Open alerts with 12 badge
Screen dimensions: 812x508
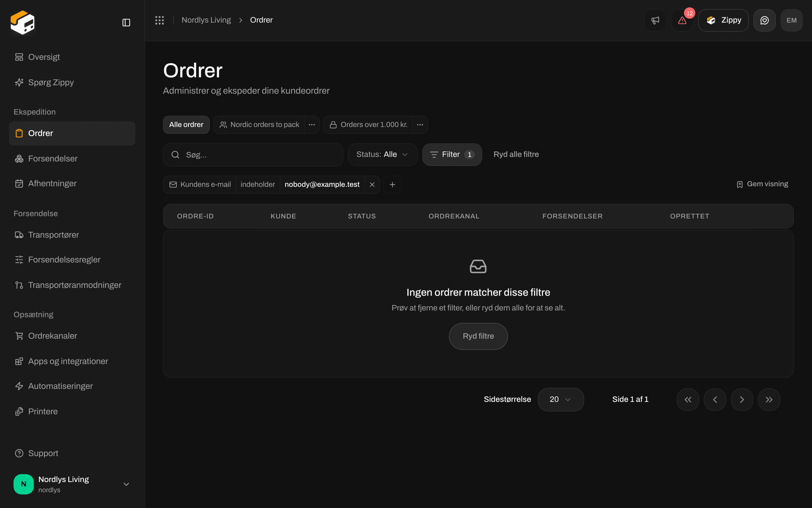point(682,20)
